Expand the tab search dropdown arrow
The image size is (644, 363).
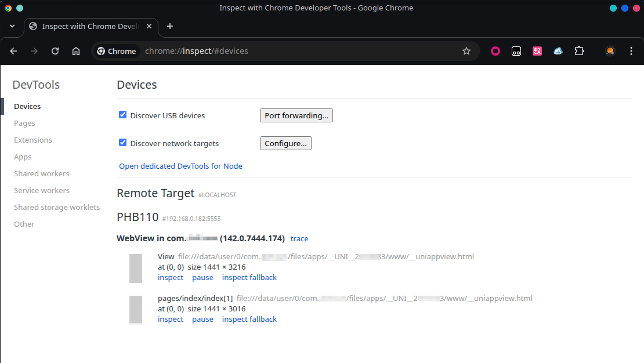click(12, 26)
